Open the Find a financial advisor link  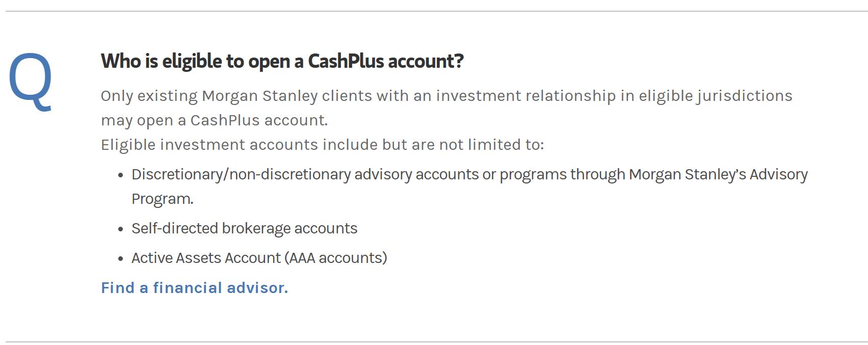pos(194,288)
